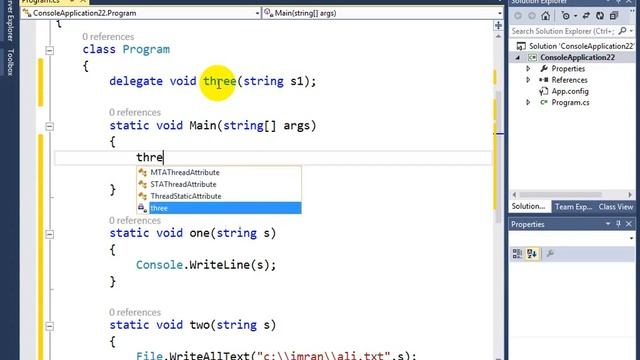Collapse all items in Solution Explorer
Viewport: 640px width, 360px height.
point(614,16)
